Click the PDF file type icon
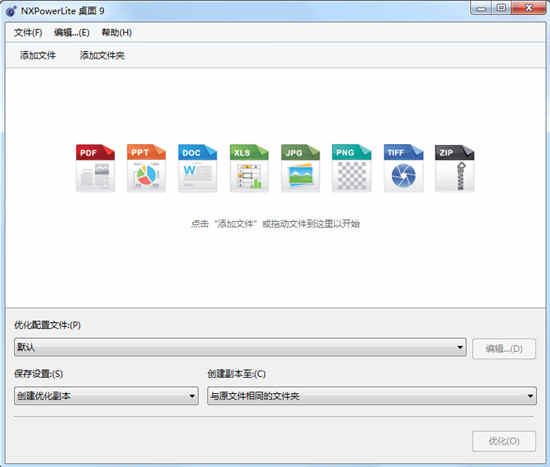This screenshot has width=550, height=467. [95, 168]
